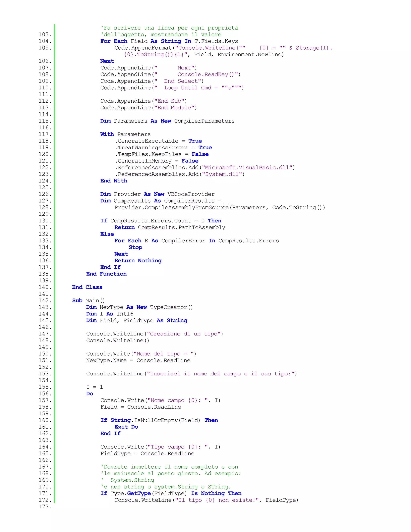Click the 'Do' keyword on line 156

(x=90, y=394)
